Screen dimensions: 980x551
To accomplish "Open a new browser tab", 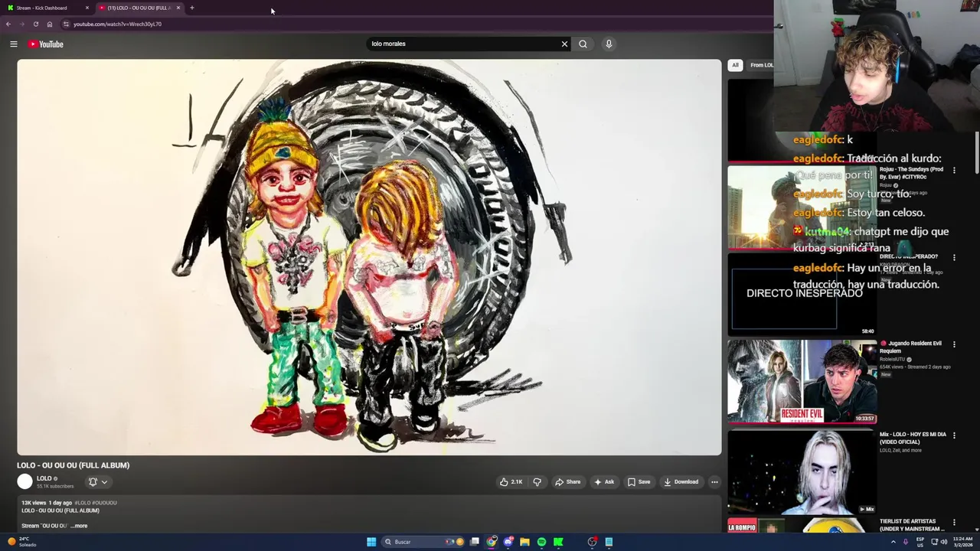I will pos(192,8).
